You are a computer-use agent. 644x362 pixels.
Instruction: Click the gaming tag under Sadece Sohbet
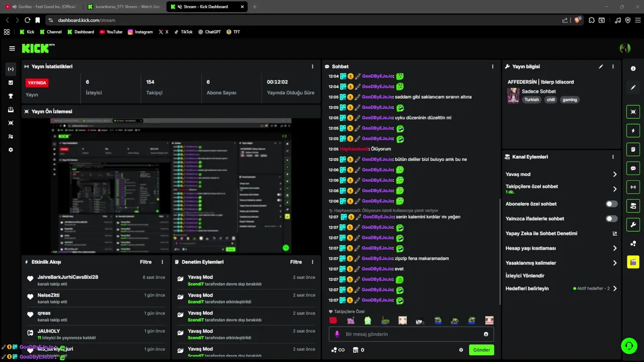pyautogui.click(x=570, y=100)
